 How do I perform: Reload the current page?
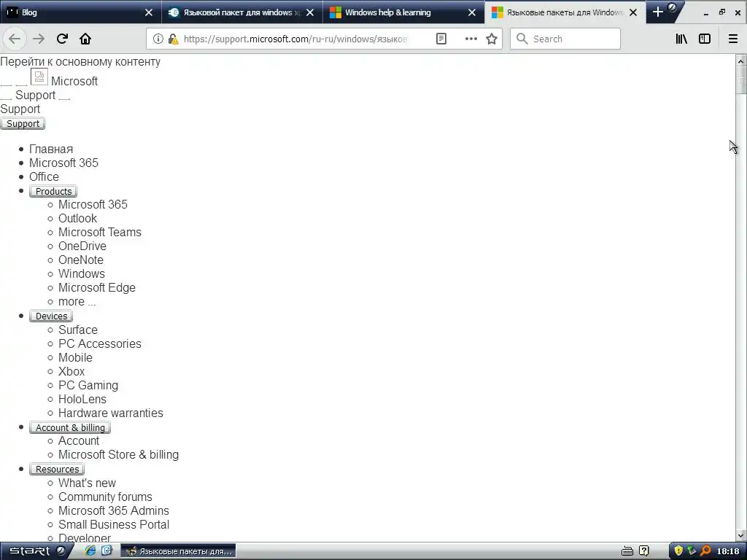click(62, 39)
